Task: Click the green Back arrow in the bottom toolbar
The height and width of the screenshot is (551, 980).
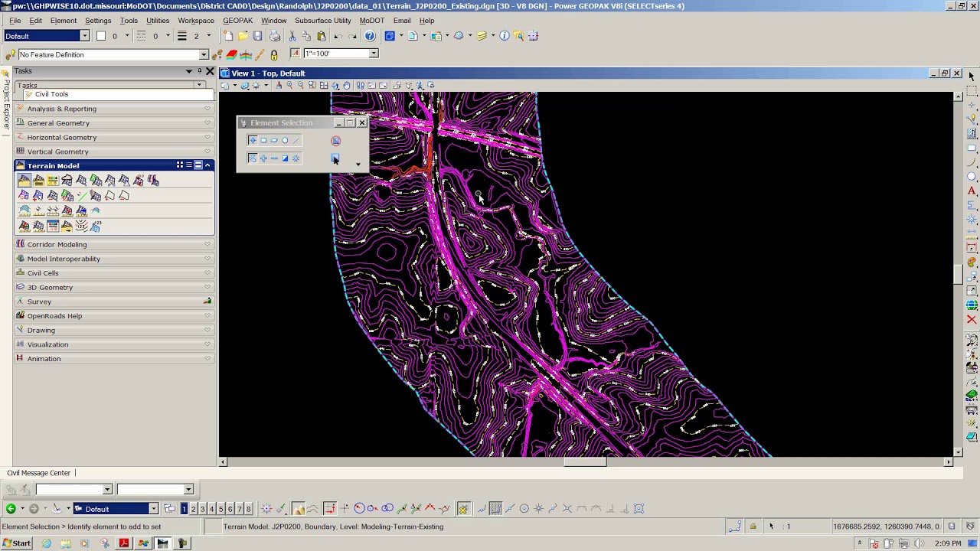Action: point(11,509)
